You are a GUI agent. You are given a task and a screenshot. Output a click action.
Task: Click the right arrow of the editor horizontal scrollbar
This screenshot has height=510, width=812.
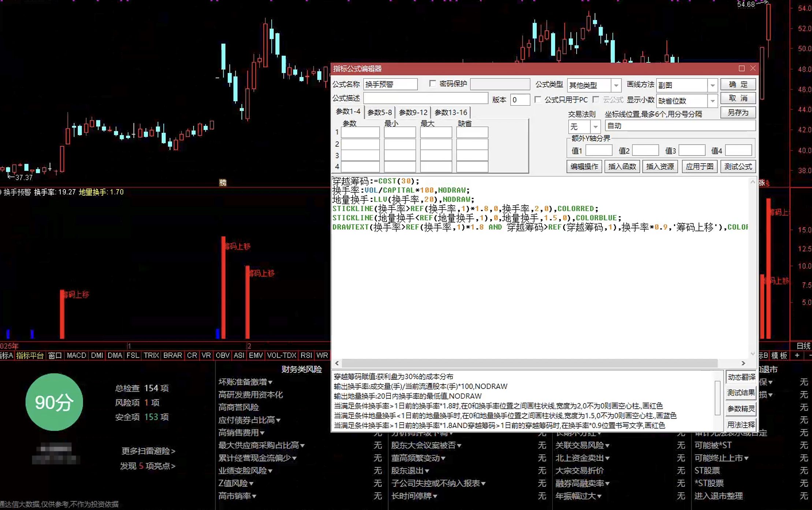(x=743, y=363)
